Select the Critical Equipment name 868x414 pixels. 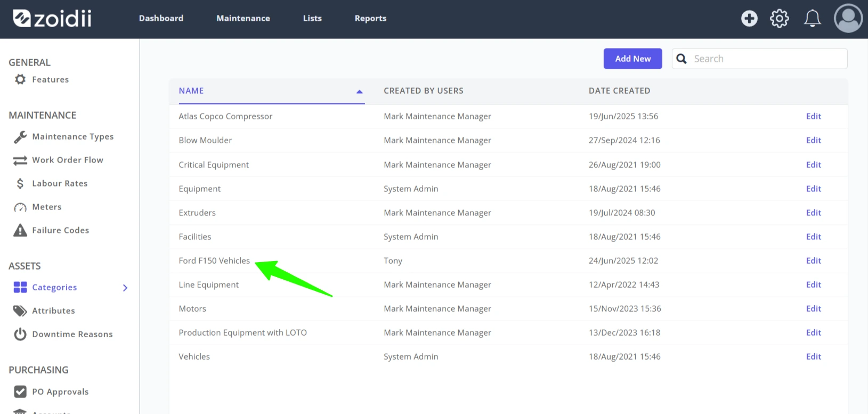pyautogui.click(x=214, y=165)
